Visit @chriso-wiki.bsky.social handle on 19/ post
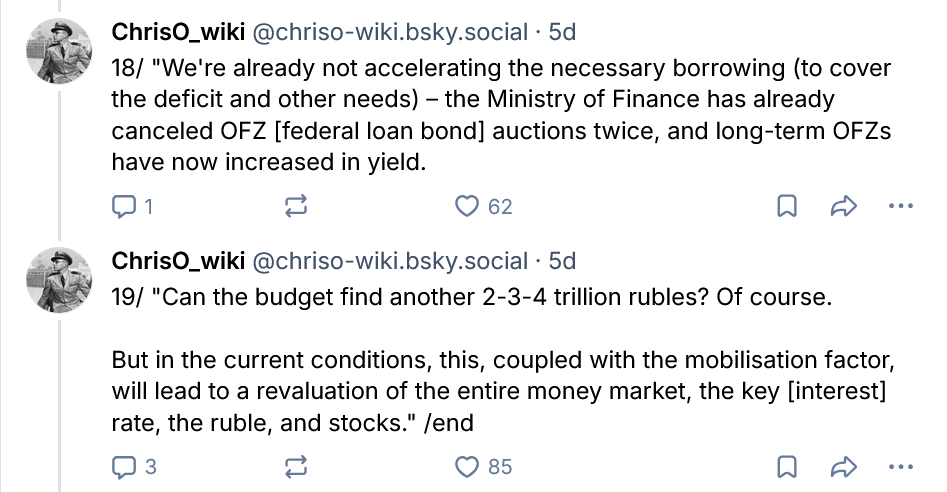The height and width of the screenshot is (492, 947). tap(390, 261)
